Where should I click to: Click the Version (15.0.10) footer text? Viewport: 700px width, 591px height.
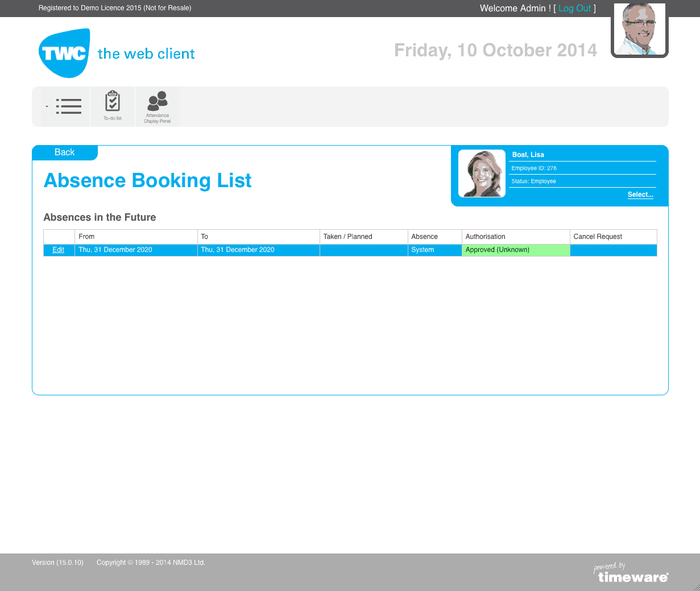(57, 563)
